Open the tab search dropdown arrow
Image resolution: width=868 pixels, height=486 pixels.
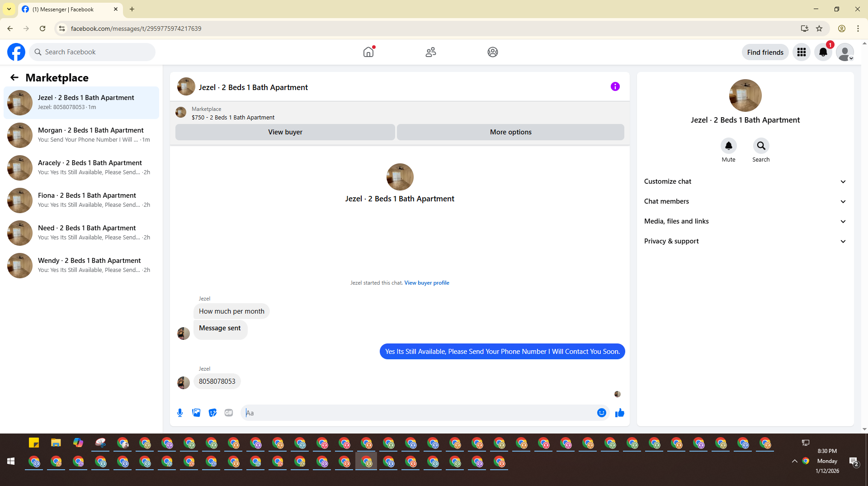tap(9, 9)
